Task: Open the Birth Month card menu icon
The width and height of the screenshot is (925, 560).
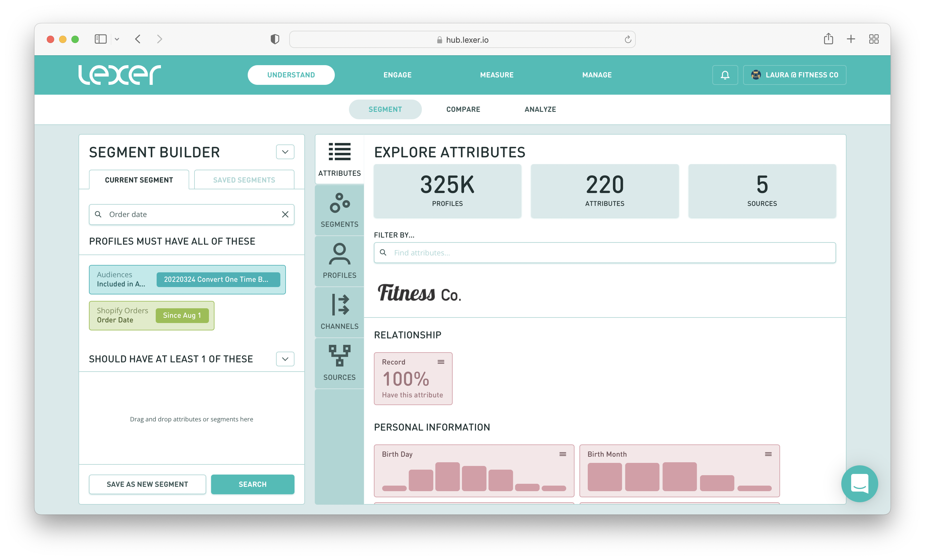Action: point(768,454)
